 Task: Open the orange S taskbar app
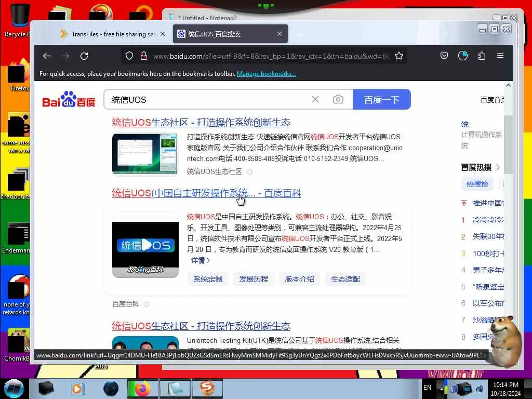coord(207,389)
